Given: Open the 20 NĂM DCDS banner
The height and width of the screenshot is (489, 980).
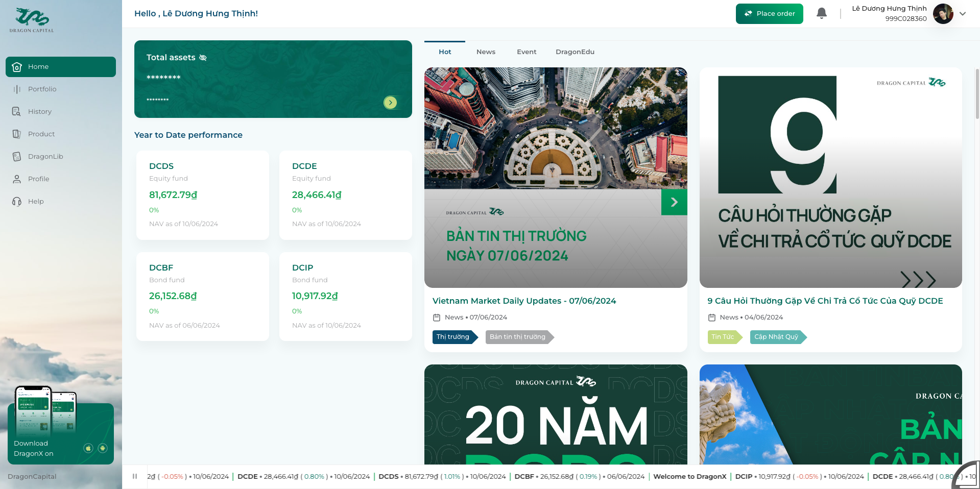Looking at the screenshot, I should [x=556, y=414].
